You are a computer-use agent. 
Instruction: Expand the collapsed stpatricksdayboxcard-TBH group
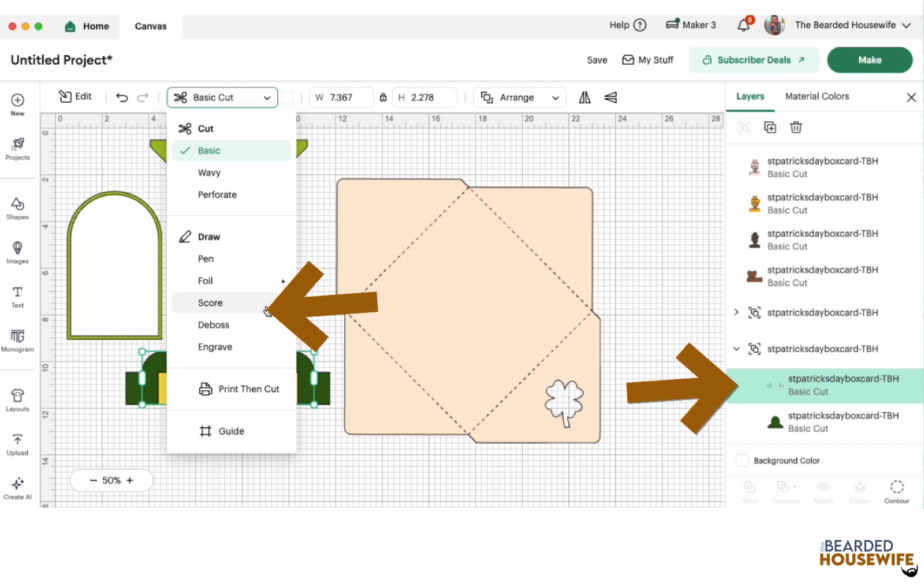736,312
